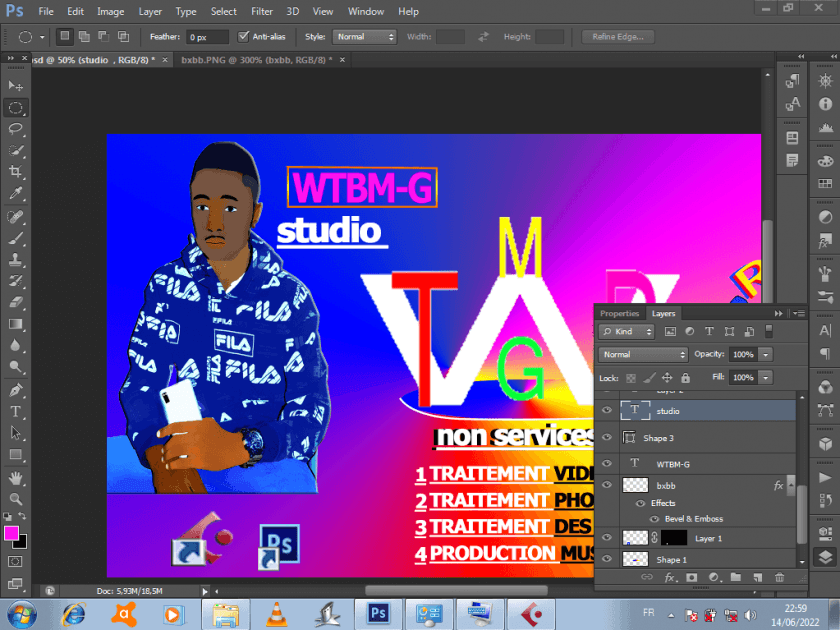This screenshot has width=840, height=630.
Task: Open the Window menu
Action: click(x=366, y=11)
